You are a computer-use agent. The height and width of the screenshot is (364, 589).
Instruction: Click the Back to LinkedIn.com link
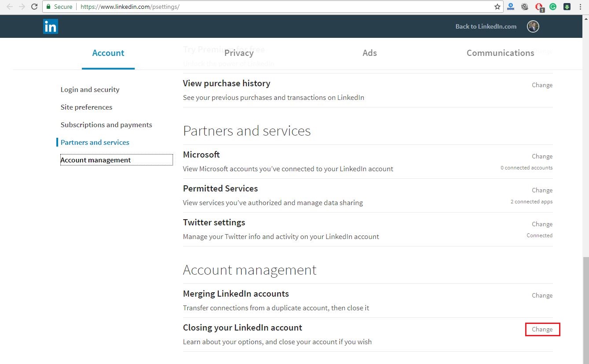pos(486,26)
